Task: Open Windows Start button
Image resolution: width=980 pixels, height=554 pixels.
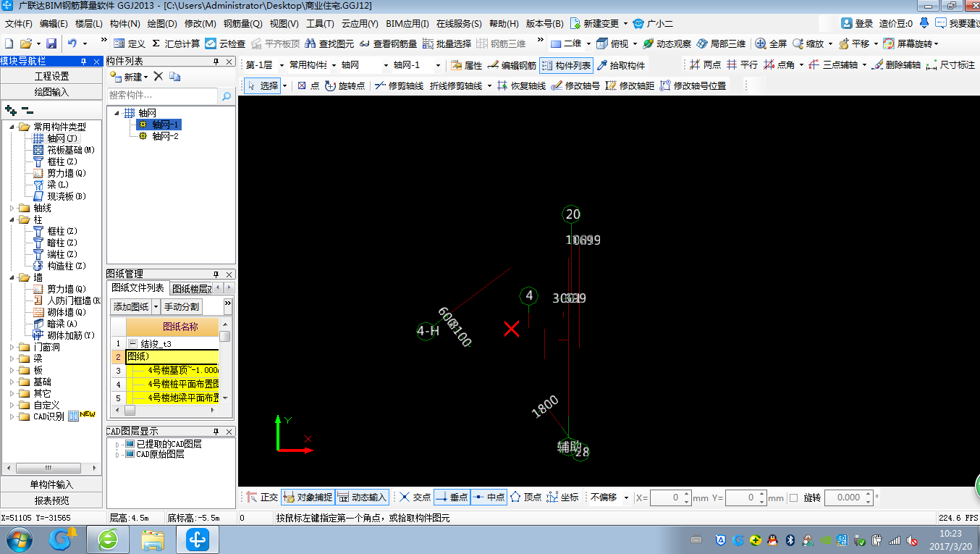Action: (18, 540)
